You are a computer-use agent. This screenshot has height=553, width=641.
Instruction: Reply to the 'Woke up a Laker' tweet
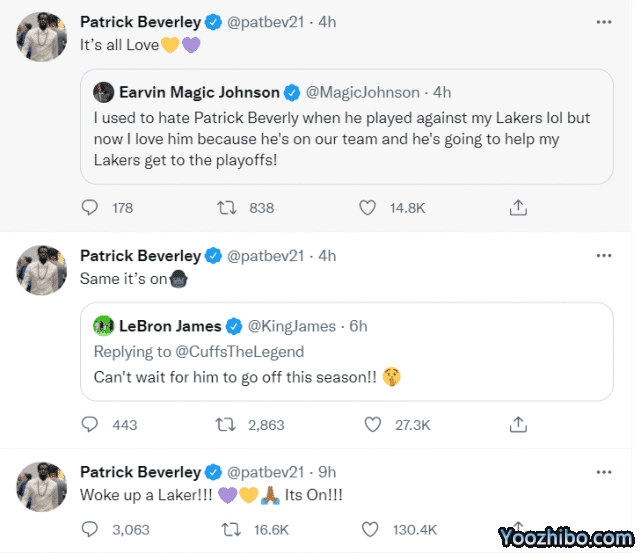coord(90,529)
